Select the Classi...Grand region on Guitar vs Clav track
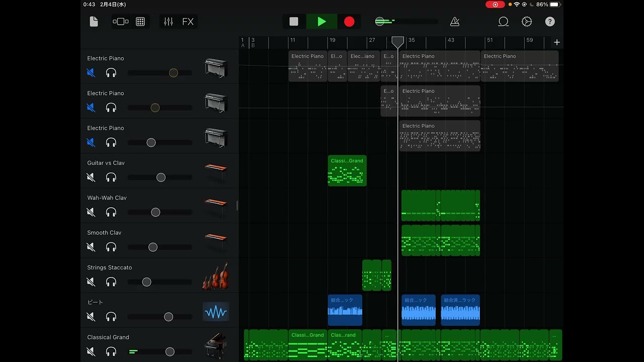The image size is (644, 362). coord(347,170)
